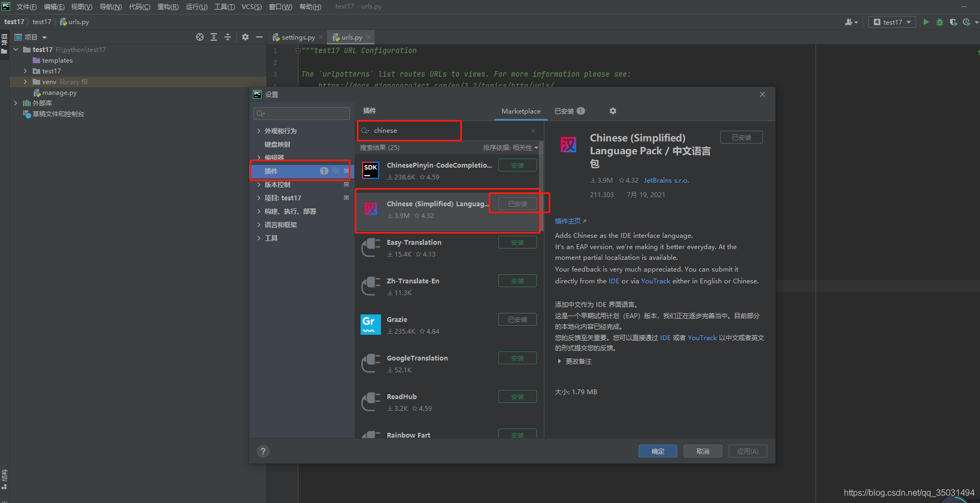Collapse the test17 root project folder
Image resolution: width=980 pixels, height=503 pixels.
16,50
